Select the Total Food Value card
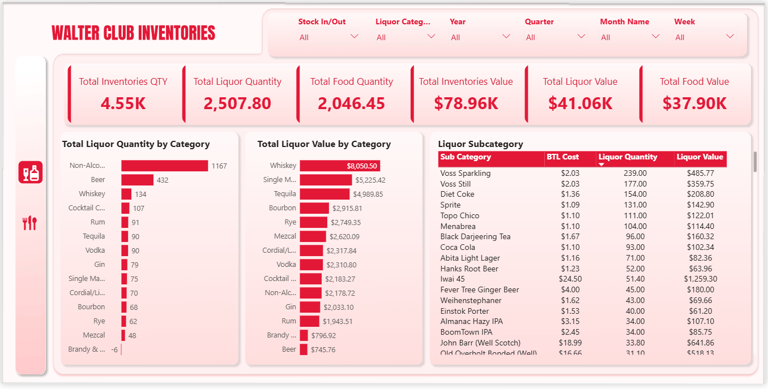 (694, 94)
